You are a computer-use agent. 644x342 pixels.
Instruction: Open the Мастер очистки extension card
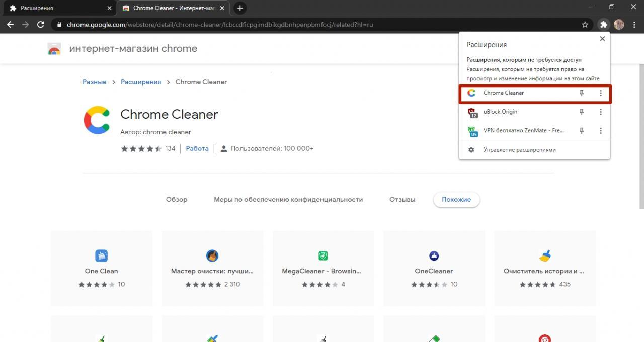pyautogui.click(x=212, y=269)
